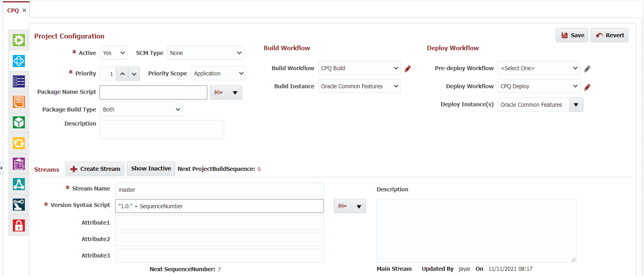The image size is (644, 276).
Task: Select the 'Streams' section heading
Action: point(47,170)
